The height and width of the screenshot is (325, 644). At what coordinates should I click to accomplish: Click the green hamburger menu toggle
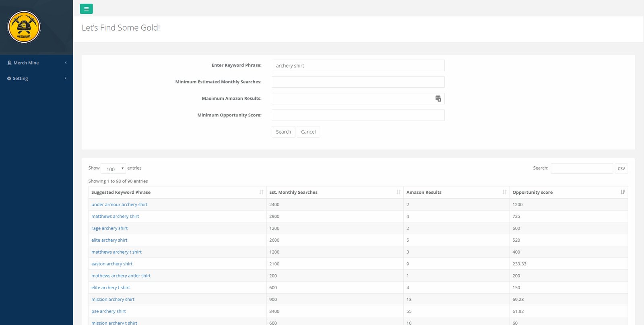click(x=86, y=9)
